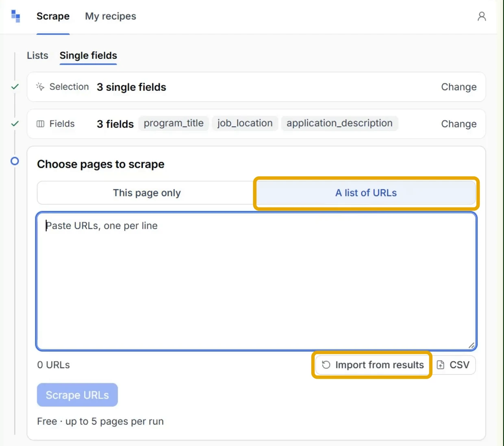Image resolution: width=504 pixels, height=446 pixels.
Task: Click the current step circle marker
Action: tap(15, 161)
